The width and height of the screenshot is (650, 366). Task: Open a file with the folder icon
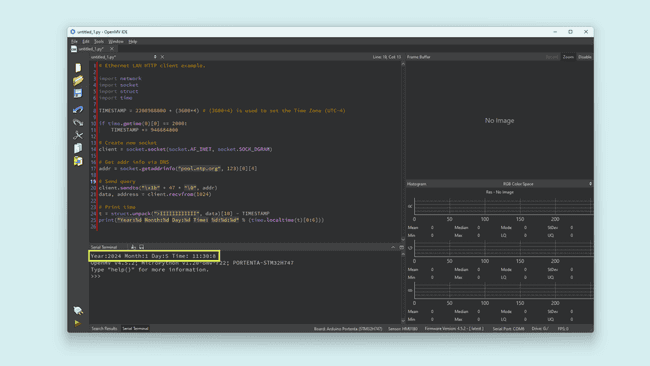pos(78,80)
